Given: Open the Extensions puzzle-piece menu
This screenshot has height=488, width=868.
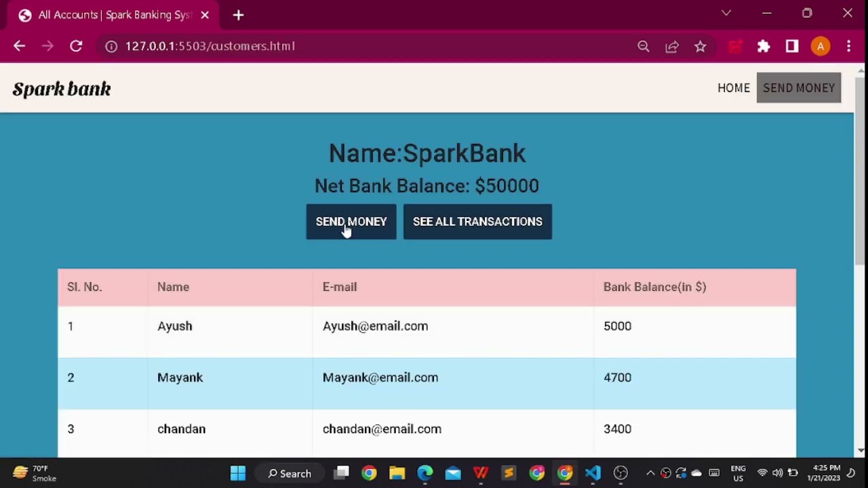Looking at the screenshot, I should tap(764, 46).
